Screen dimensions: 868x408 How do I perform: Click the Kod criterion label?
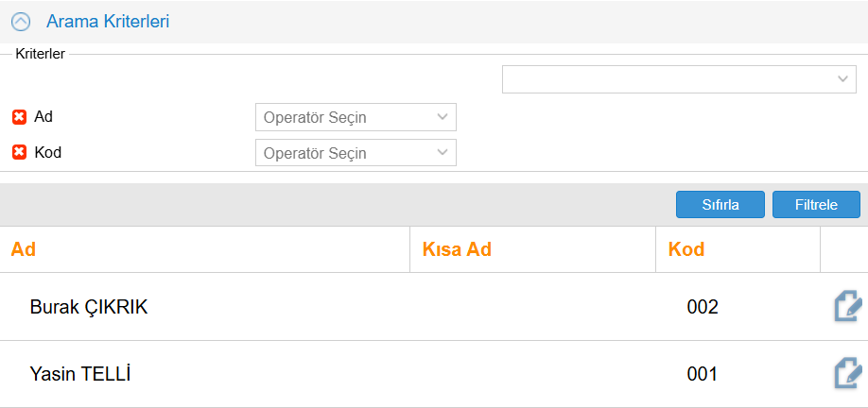(x=47, y=152)
